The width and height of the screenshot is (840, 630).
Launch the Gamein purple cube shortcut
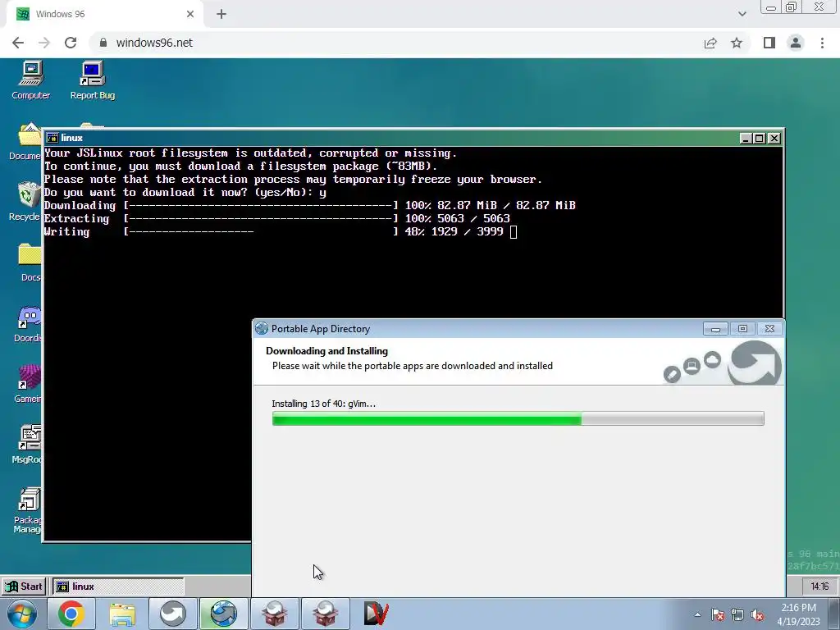(28, 384)
